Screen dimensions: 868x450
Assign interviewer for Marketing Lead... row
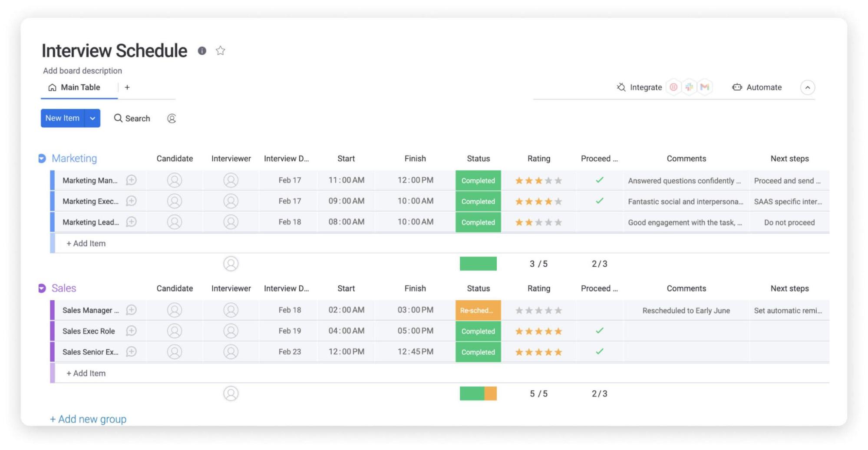click(x=231, y=222)
